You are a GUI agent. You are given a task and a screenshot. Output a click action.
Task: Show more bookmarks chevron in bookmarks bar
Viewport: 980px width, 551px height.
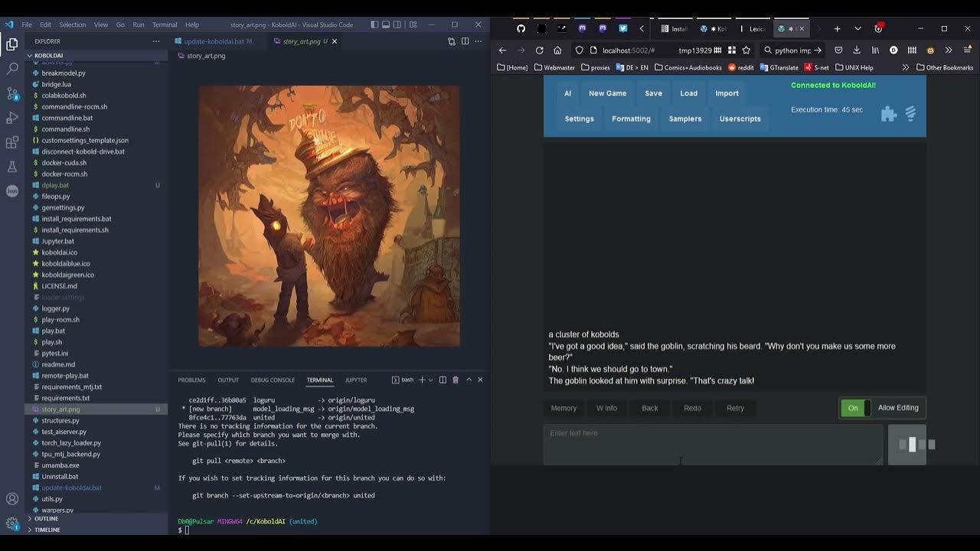click(906, 67)
